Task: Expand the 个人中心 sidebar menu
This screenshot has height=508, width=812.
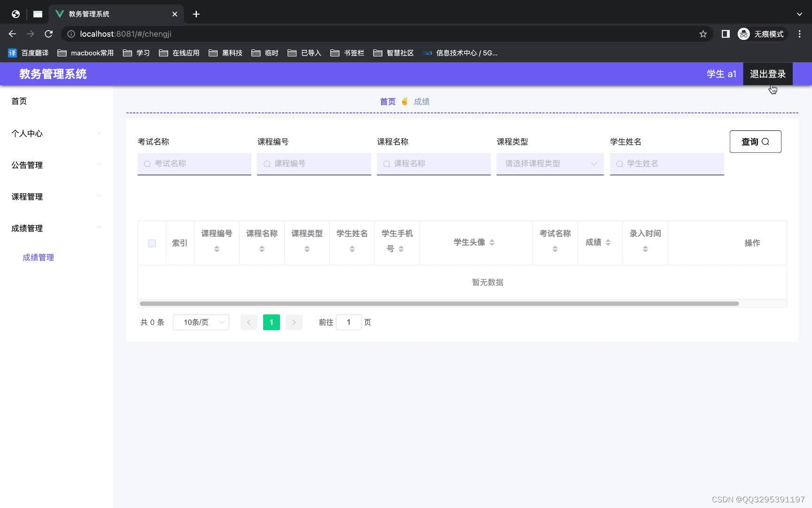Action: pyautogui.click(x=56, y=134)
